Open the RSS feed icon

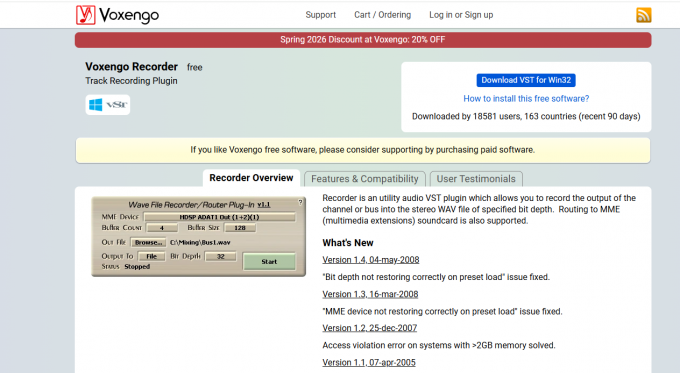pyautogui.click(x=644, y=15)
